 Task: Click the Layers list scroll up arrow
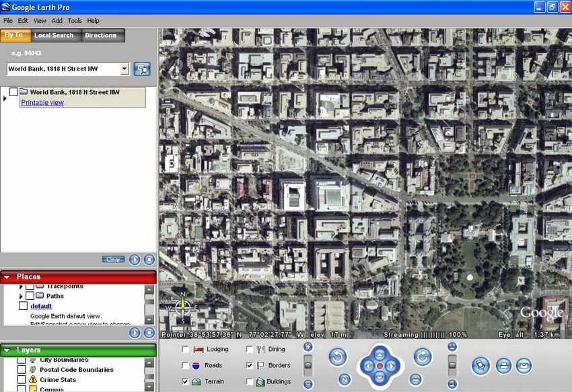pyautogui.click(x=149, y=362)
